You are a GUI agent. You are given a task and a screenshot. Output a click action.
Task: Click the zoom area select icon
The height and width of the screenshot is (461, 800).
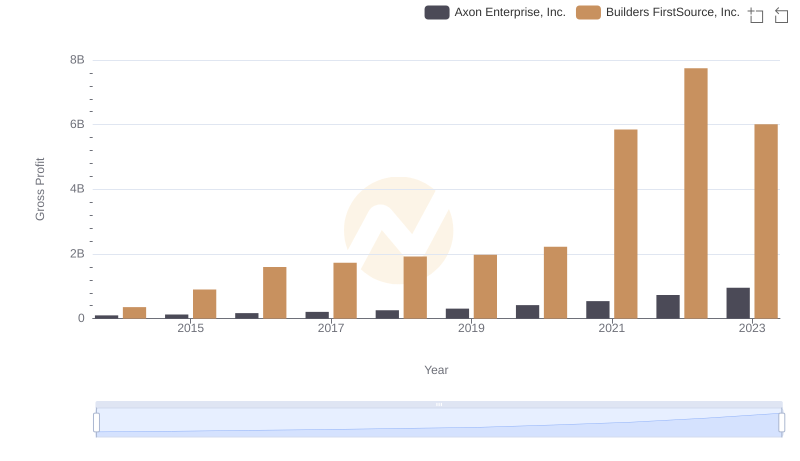coord(756,15)
